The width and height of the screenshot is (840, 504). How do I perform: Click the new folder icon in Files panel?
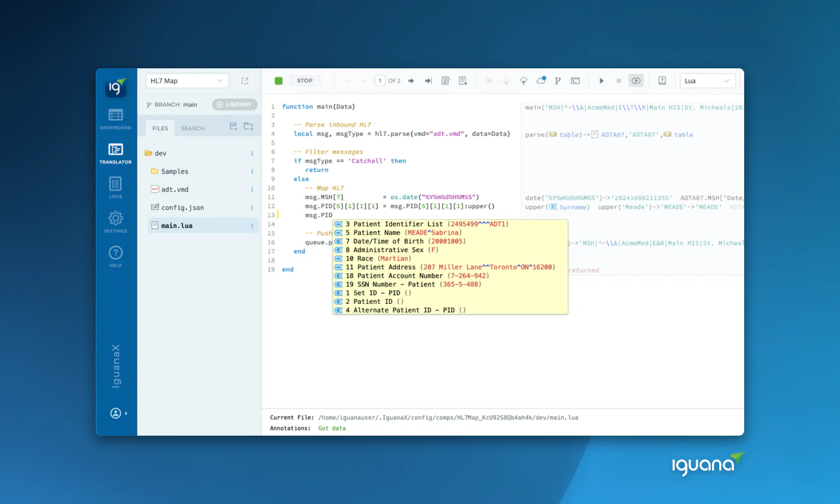click(249, 127)
